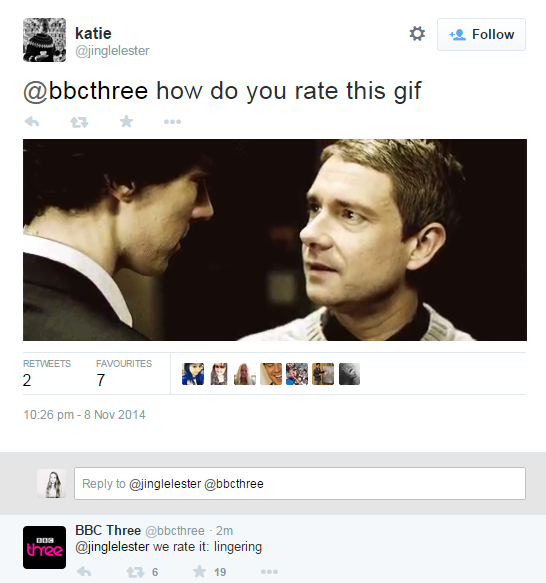
Task: View the list of 2 retweets
Action: click(46, 374)
